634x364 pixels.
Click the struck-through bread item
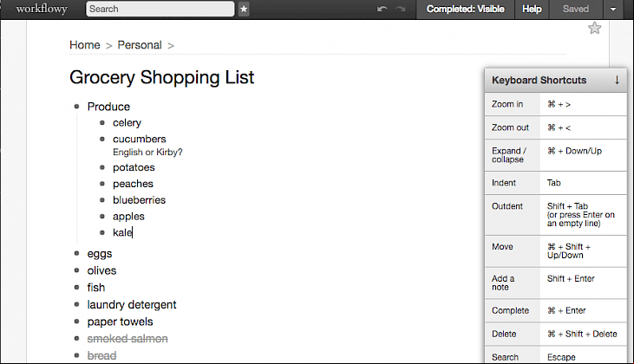tap(101, 355)
